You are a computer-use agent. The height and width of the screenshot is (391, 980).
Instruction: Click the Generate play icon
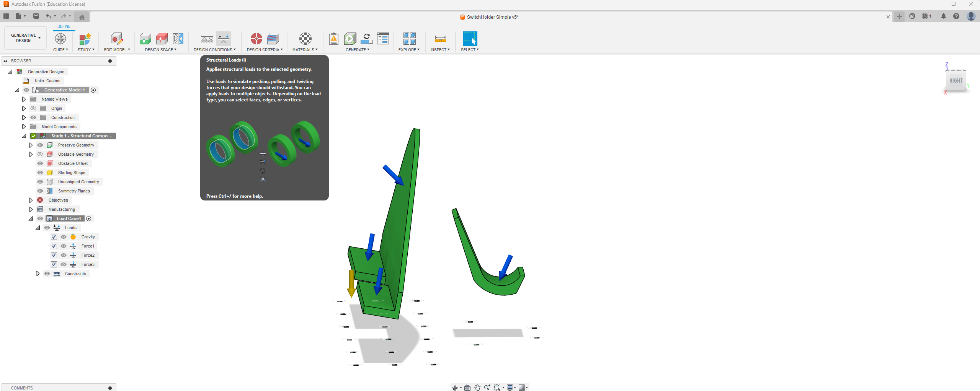(350, 39)
